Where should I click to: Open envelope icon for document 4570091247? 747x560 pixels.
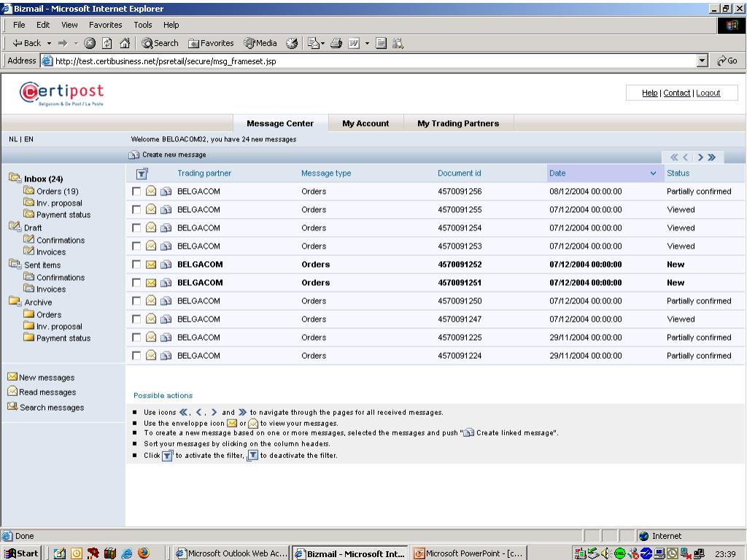coord(151,319)
